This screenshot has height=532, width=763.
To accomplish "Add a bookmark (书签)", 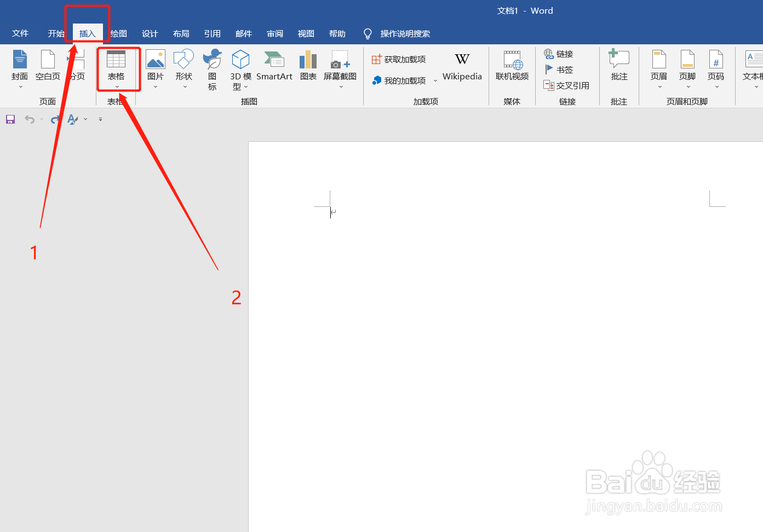I will click(559, 70).
